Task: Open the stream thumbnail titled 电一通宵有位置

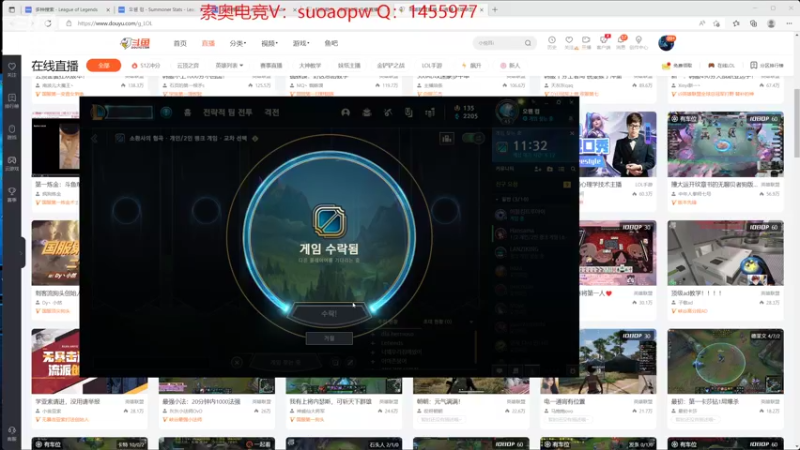Action: pyautogui.click(x=598, y=361)
